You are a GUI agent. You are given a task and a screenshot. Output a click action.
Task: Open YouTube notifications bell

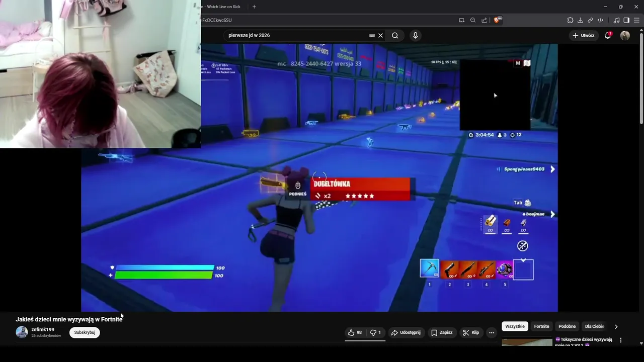[608, 35]
